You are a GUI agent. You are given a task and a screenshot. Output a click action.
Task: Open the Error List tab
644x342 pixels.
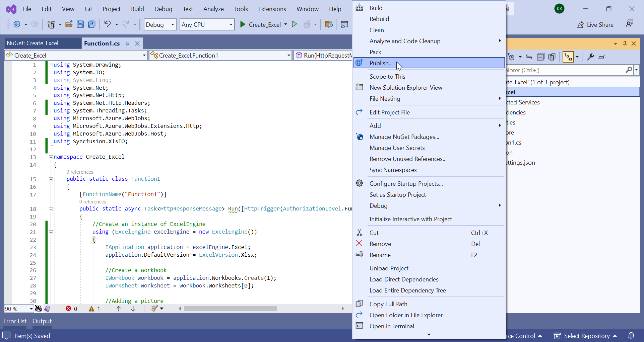coord(15,321)
